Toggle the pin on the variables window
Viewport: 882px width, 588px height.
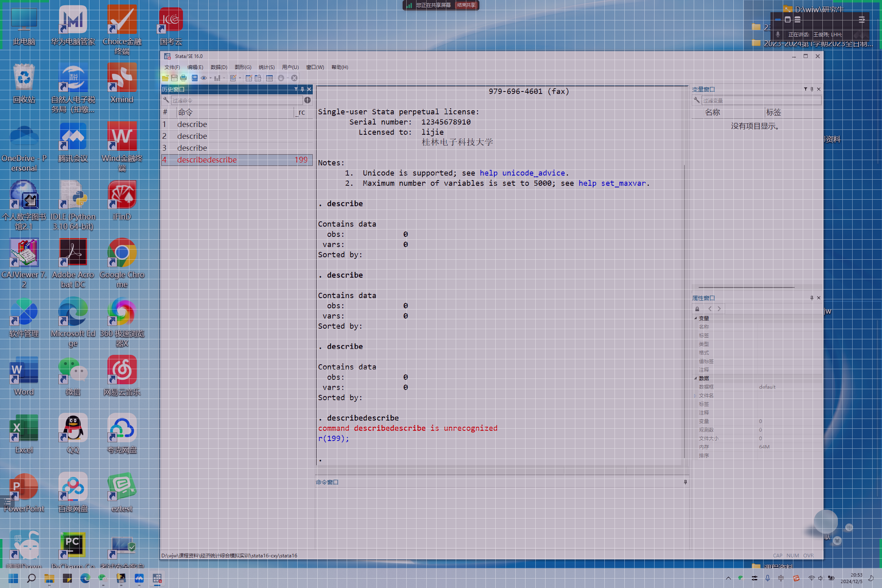(x=812, y=89)
